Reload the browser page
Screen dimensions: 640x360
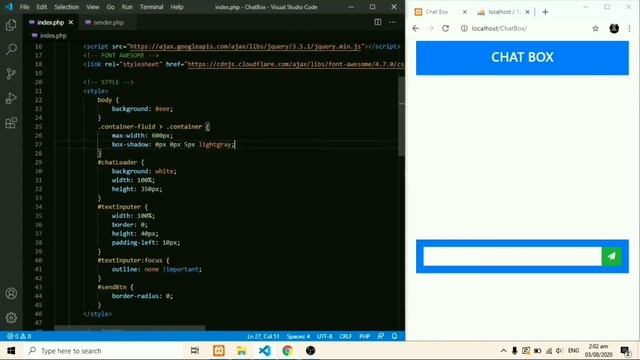tap(445, 28)
